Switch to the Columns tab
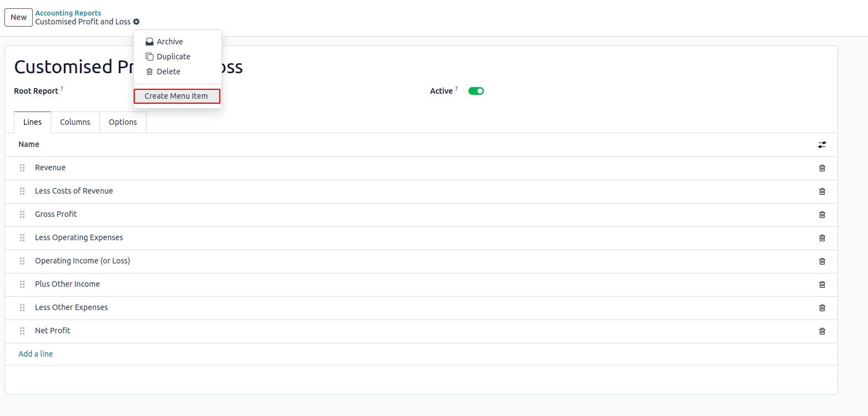Viewport: 868px width, 416px height. [x=75, y=122]
